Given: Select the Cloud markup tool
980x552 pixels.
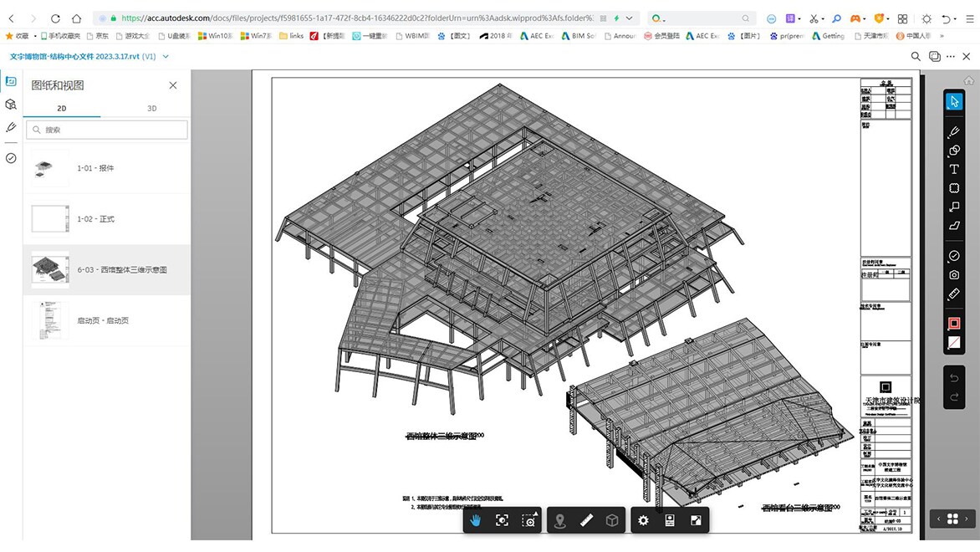Looking at the screenshot, I should [x=954, y=188].
